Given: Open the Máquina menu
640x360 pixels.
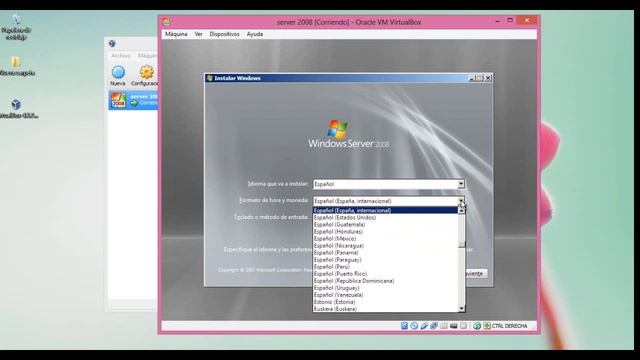Looking at the screenshot, I should pyautogui.click(x=176, y=34).
